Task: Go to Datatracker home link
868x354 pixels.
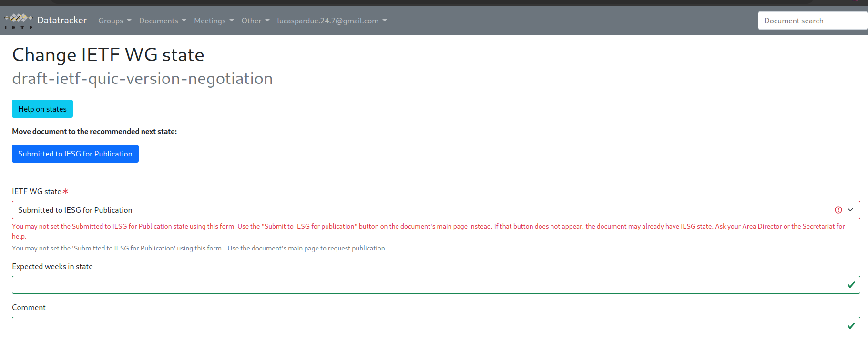Action: [62, 21]
